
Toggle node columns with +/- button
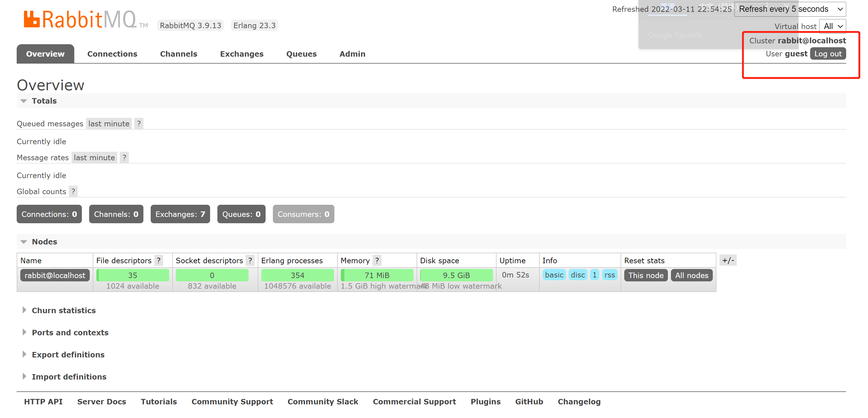tap(728, 260)
